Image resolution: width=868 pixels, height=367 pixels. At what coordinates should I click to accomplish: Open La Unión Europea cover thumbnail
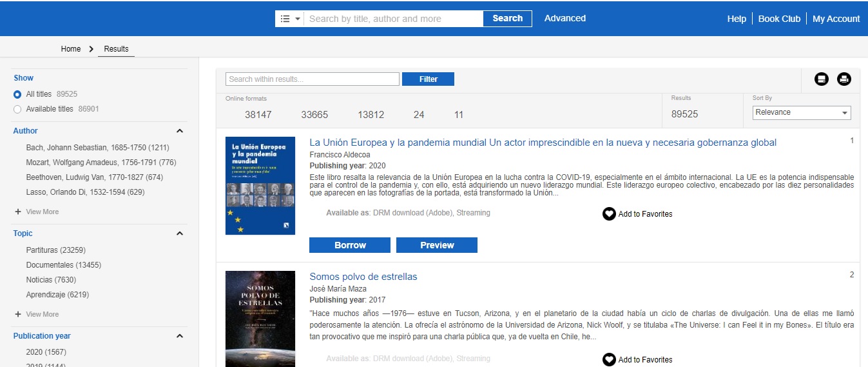[x=260, y=186]
